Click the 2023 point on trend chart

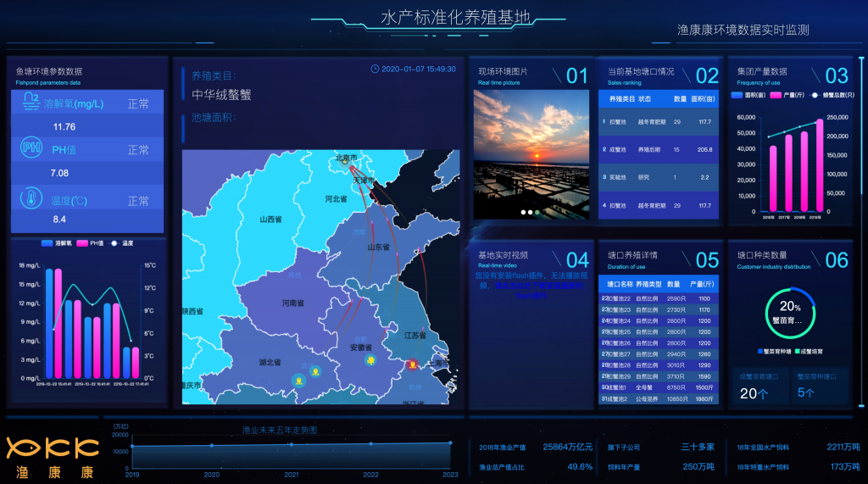[x=450, y=442]
